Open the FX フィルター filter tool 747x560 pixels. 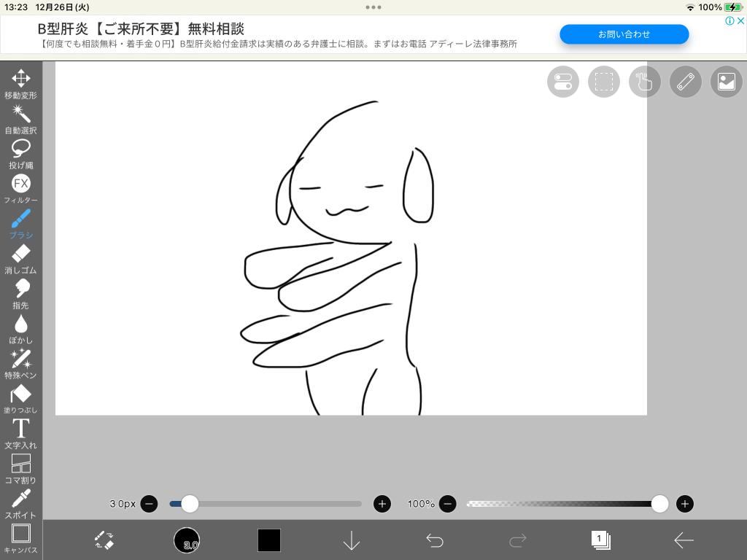(x=21, y=188)
